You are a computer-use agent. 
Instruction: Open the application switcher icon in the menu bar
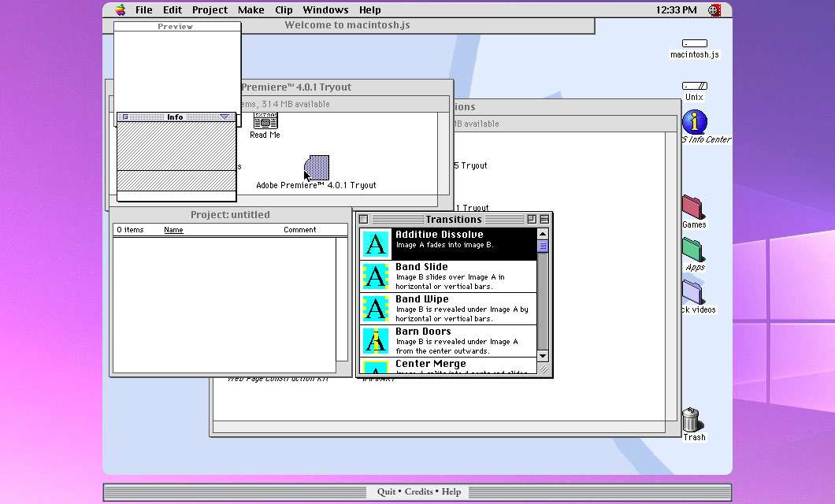[x=714, y=9]
